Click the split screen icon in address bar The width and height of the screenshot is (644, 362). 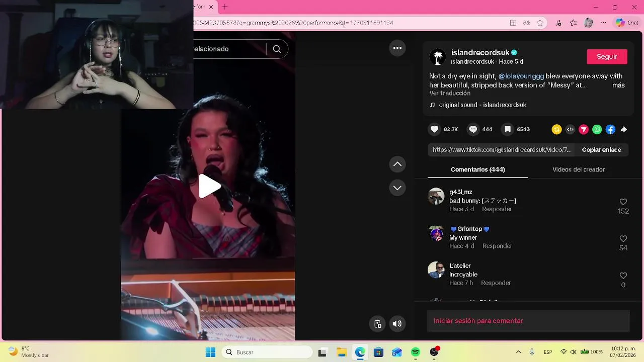(513, 23)
